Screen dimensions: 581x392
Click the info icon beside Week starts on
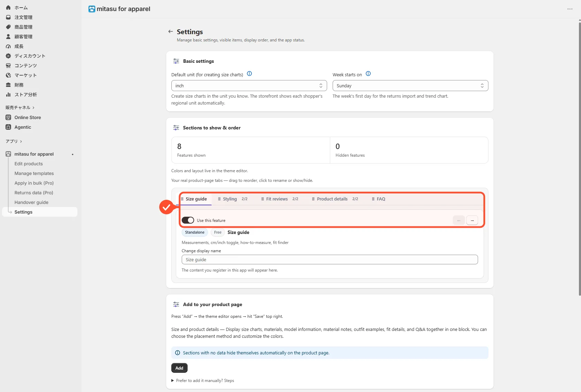(x=368, y=74)
